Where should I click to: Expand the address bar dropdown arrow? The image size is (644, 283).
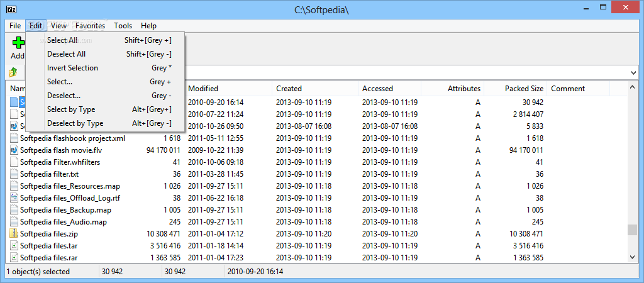click(x=634, y=73)
